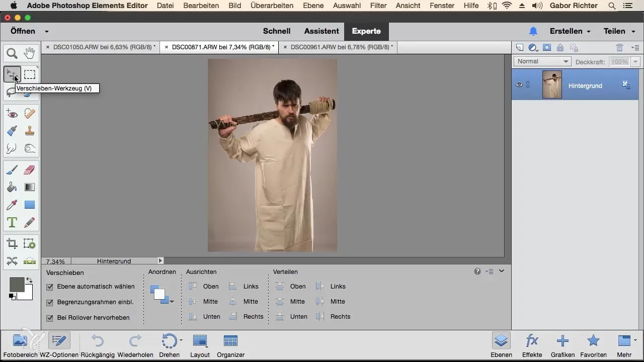Open notifications bell
The image size is (644, 362).
[x=533, y=31]
